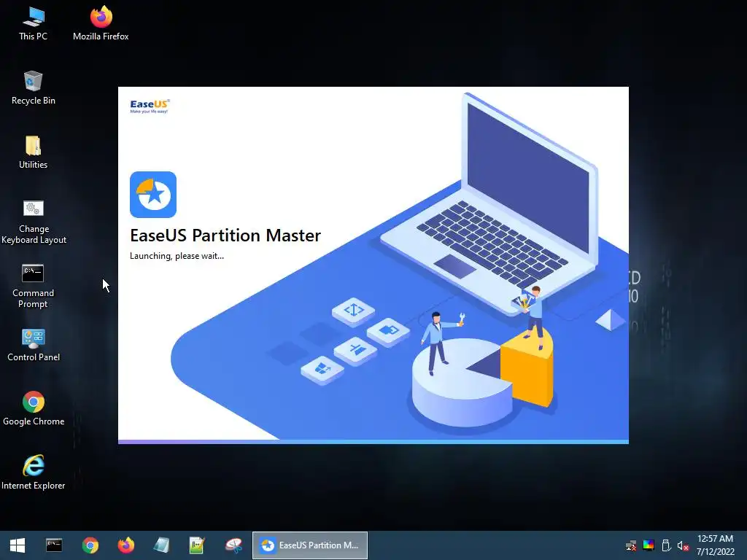
Task: Launch Firefox from the taskbar
Action: point(125,545)
